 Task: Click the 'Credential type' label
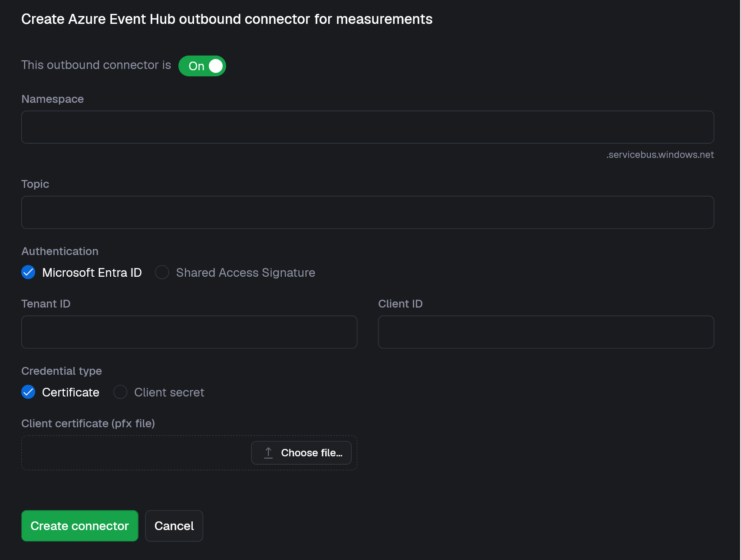coord(62,371)
